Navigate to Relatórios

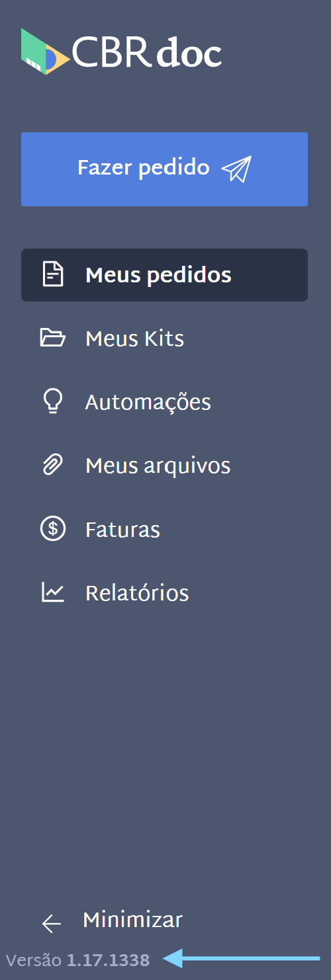click(x=164, y=593)
